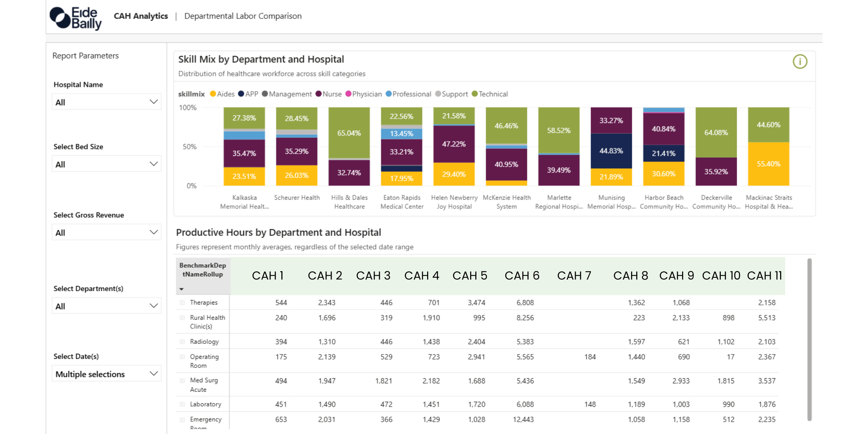The height and width of the screenshot is (434, 868).
Task: Click the Eide Bailly logo
Action: click(x=76, y=16)
